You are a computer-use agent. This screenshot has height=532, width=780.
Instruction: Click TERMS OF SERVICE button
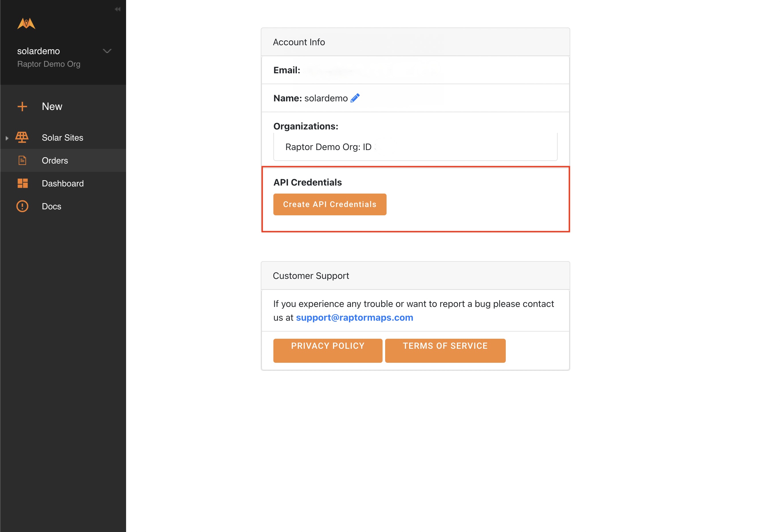(446, 346)
